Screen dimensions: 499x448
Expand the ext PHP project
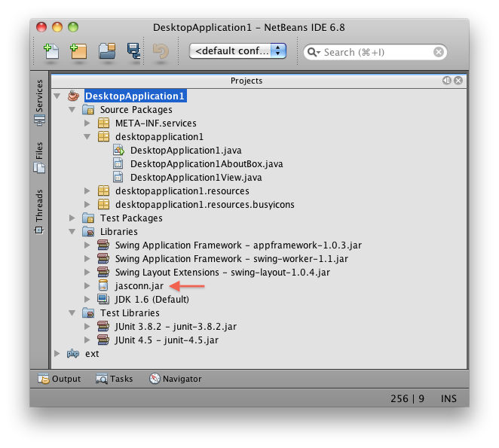(58, 354)
